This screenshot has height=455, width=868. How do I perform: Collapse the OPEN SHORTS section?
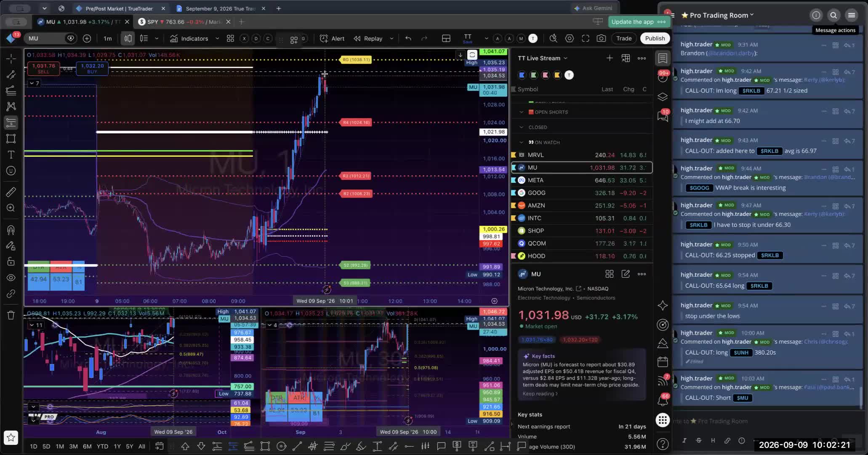pos(522,112)
